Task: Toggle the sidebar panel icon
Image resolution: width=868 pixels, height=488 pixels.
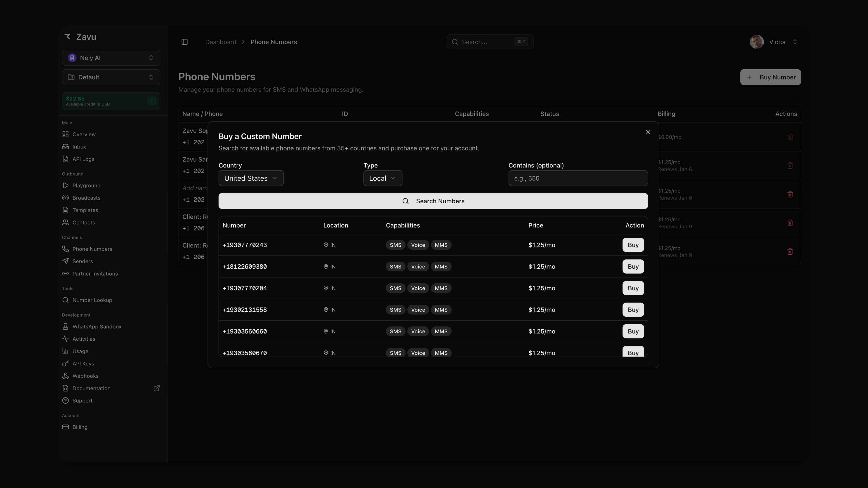Action: point(184,42)
